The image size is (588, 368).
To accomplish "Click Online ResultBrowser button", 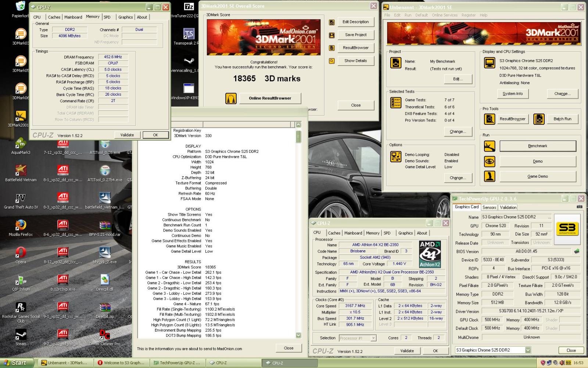I will (270, 98).
